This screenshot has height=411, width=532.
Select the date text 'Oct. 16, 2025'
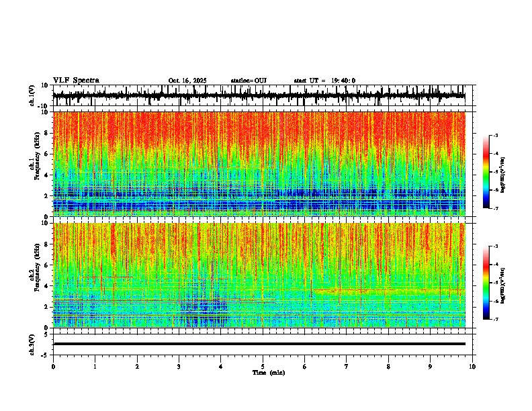(x=187, y=81)
